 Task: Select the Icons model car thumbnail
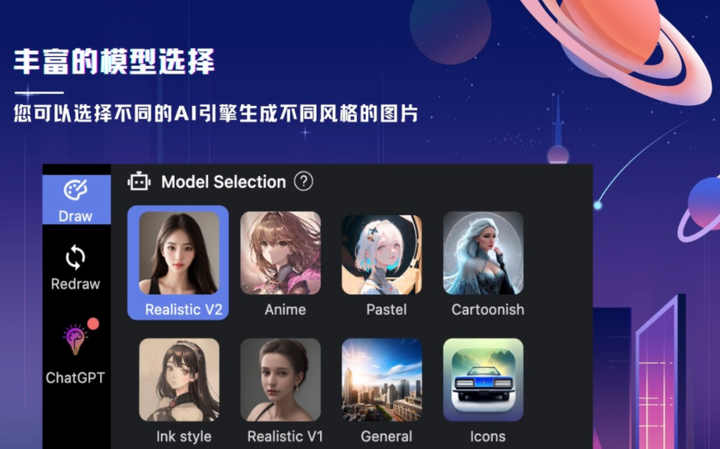pyautogui.click(x=483, y=380)
